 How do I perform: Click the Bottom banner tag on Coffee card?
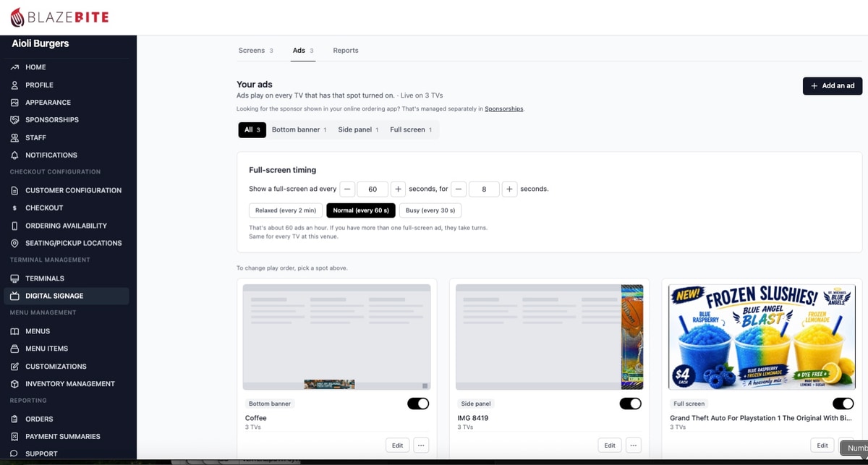[x=270, y=404]
